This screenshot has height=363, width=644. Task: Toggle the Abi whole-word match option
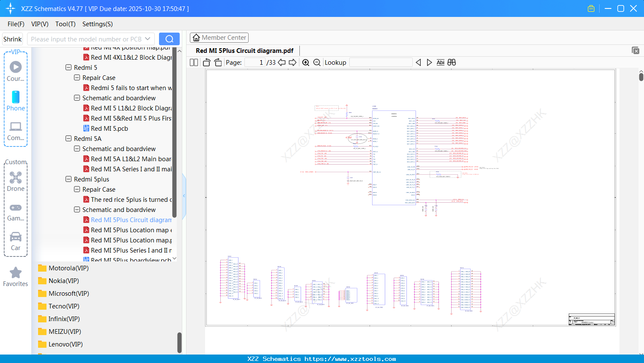441,63
